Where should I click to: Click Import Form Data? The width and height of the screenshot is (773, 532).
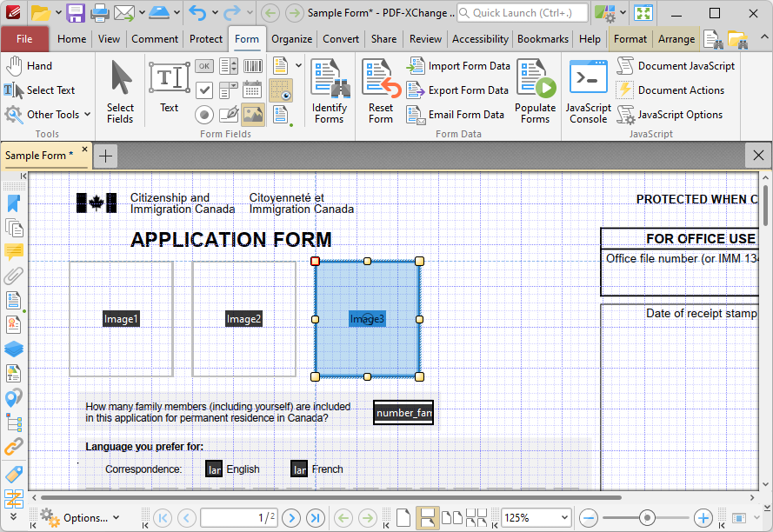tap(458, 65)
